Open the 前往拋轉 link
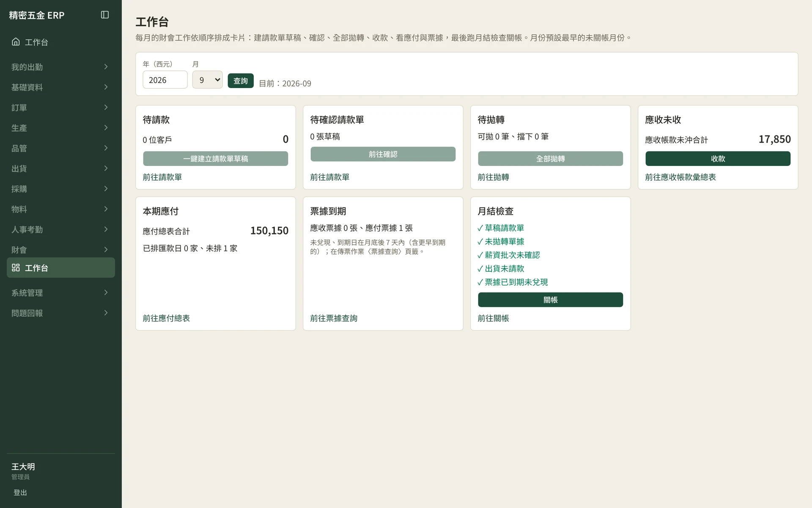The width and height of the screenshot is (812, 508). 494,177
